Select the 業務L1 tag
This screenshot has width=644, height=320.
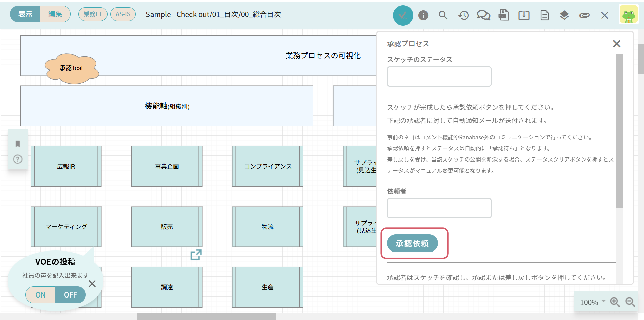coord(93,14)
